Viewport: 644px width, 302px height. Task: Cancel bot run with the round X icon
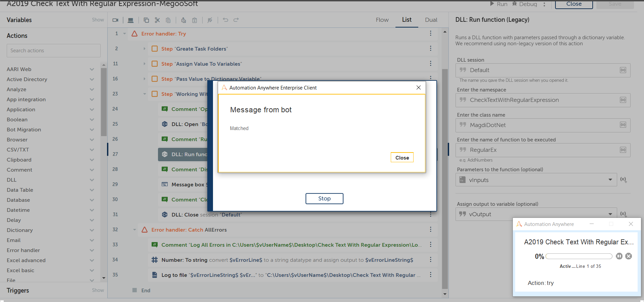(629, 256)
